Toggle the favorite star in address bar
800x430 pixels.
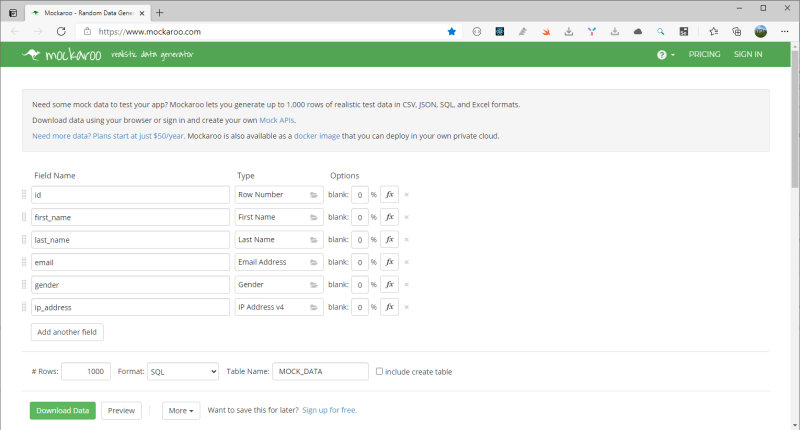452,32
